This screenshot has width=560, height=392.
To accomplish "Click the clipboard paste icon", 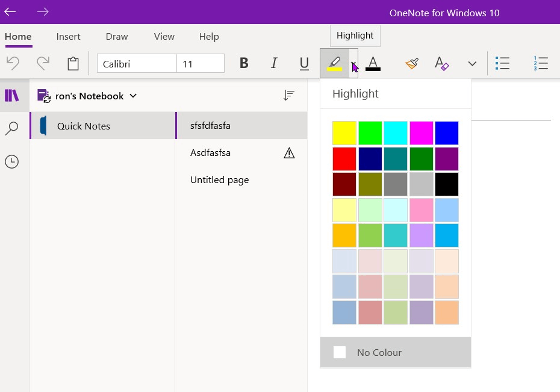I will click(73, 64).
